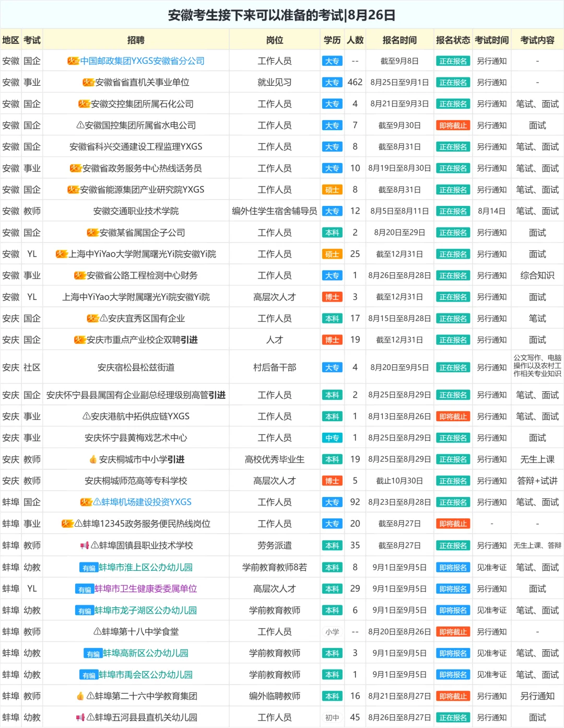The image size is (564, 728).
Task: Click the 考试内容 column header
Action: tap(537, 40)
